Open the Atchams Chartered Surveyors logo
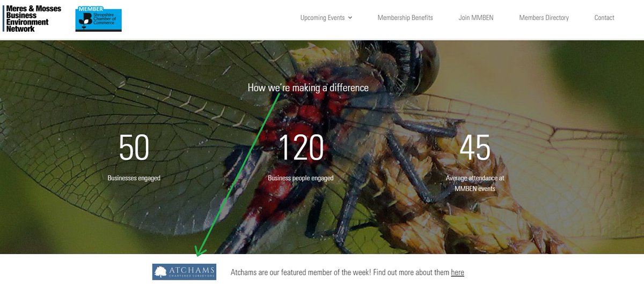The height and width of the screenshot is (289, 644). pyautogui.click(x=184, y=272)
